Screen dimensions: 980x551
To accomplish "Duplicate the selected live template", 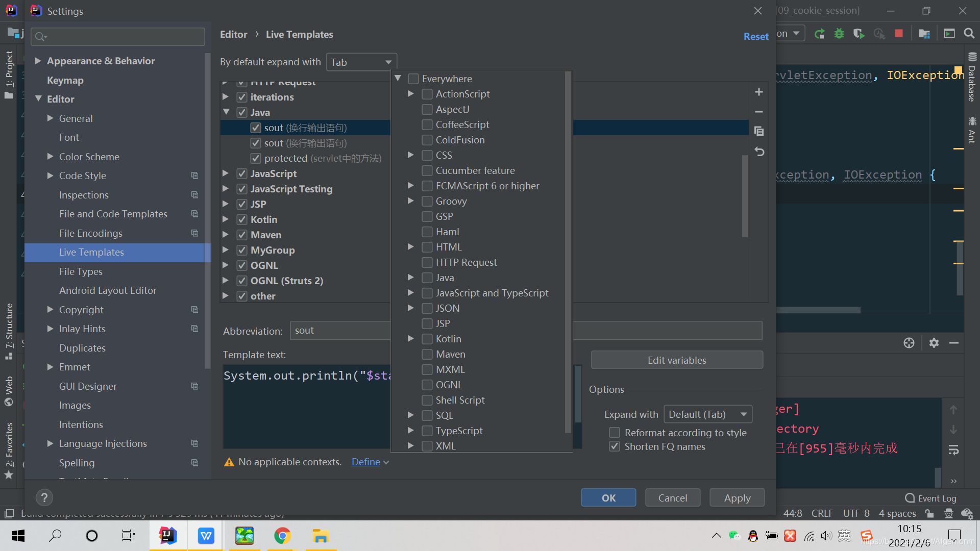I will (759, 132).
